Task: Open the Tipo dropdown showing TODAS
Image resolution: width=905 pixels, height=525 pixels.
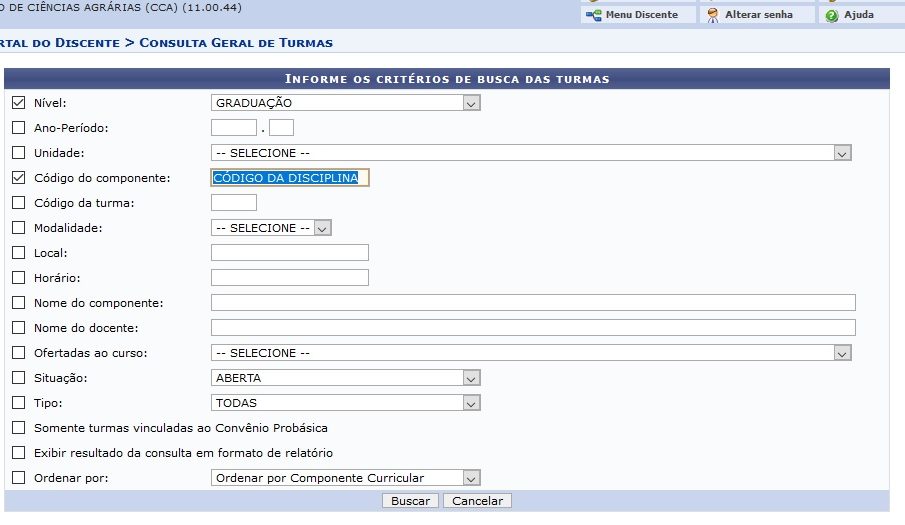Action: 346,403
